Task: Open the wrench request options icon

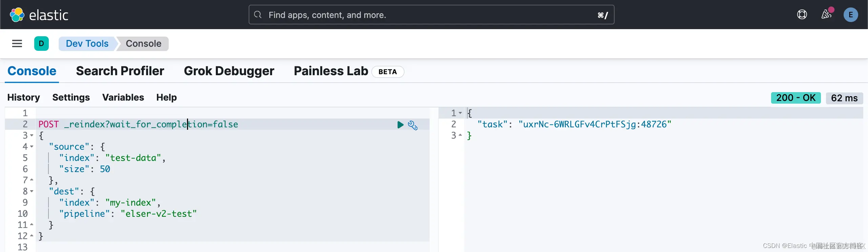Action: [413, 125]
